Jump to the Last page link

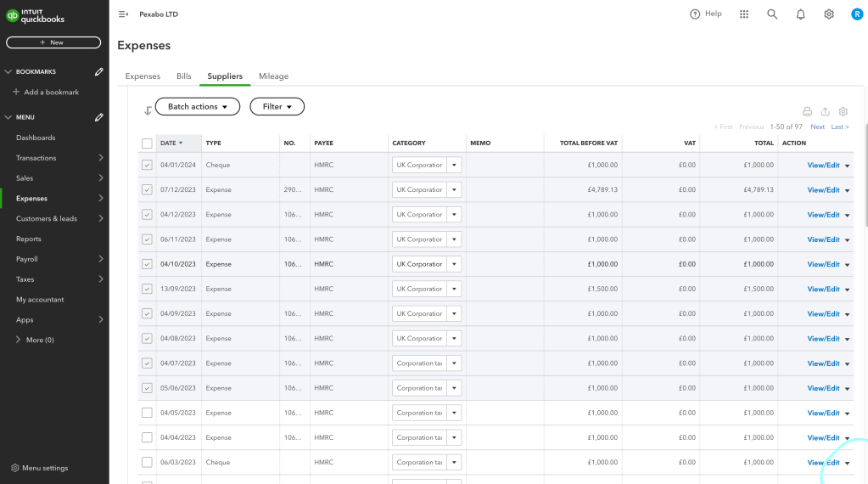pyautogui.click(x=840, y=127)
